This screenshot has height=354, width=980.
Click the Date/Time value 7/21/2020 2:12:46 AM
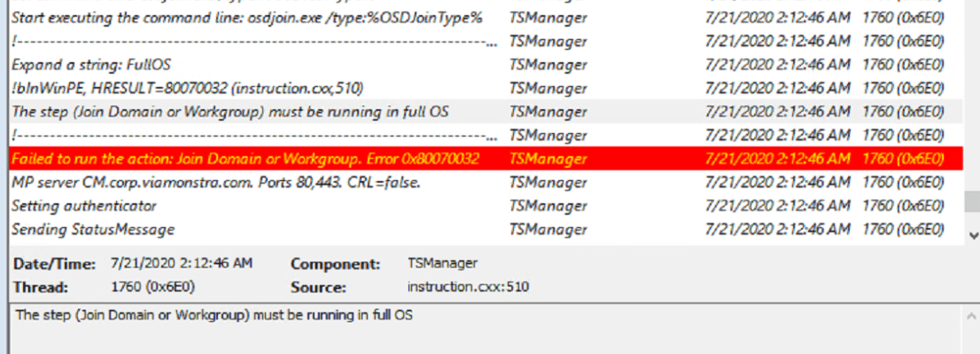[x=182, y=264]
